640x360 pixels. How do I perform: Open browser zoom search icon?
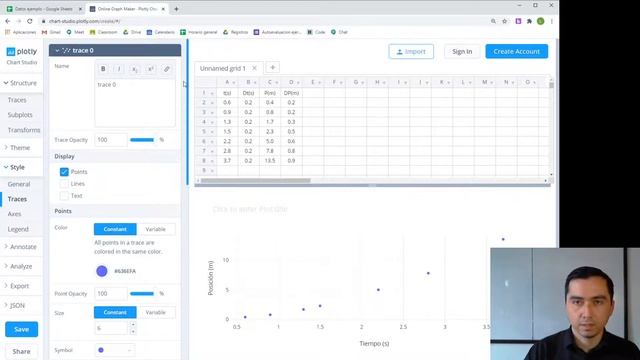(493, 21)
